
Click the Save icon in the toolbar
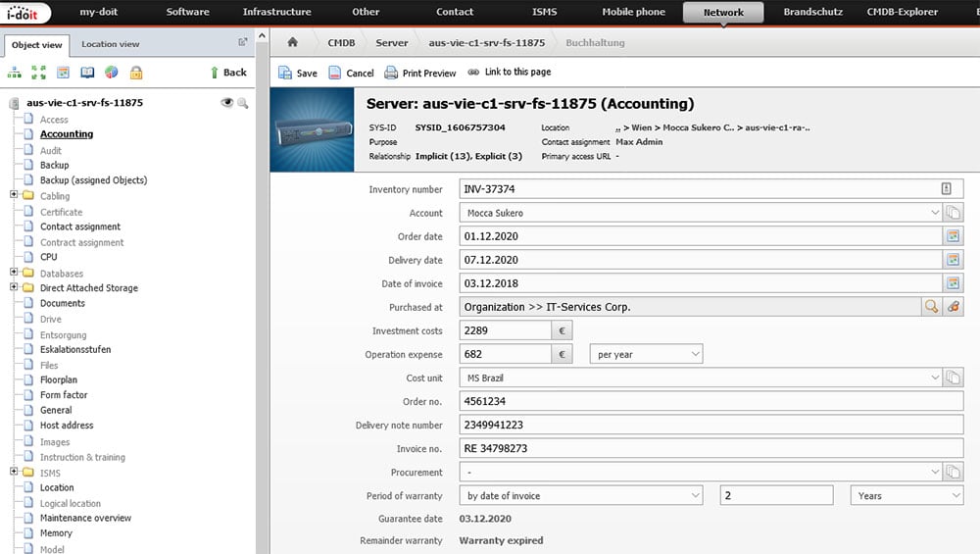click(x=285, y=73)
